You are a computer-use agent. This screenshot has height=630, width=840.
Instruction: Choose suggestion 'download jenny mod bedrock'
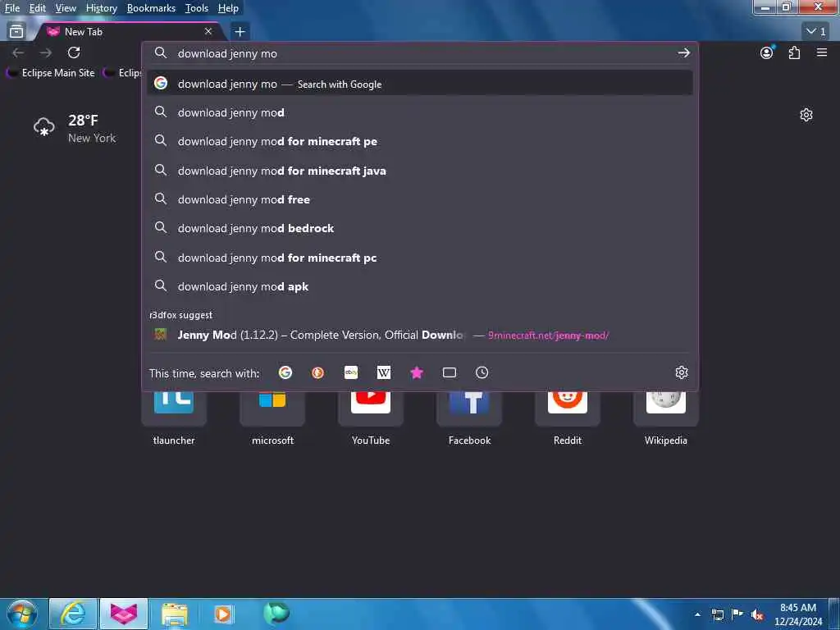coord(420,228)
